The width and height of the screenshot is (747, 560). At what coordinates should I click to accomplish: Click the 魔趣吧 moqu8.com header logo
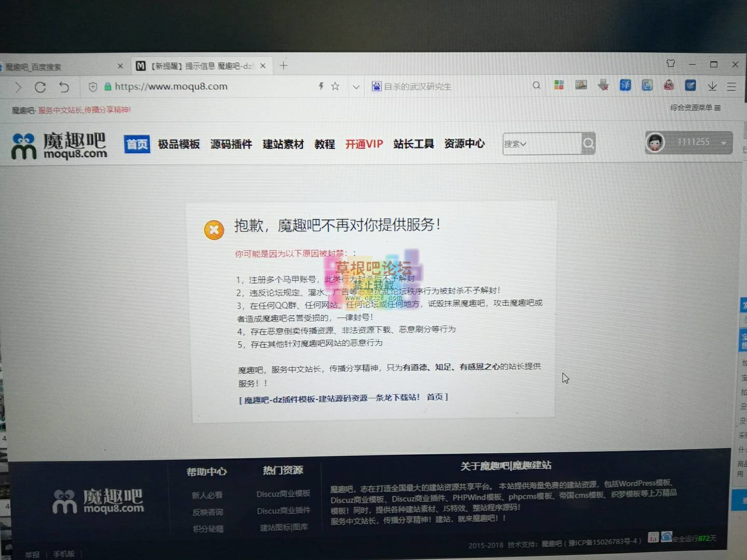(x=59, y=146)
